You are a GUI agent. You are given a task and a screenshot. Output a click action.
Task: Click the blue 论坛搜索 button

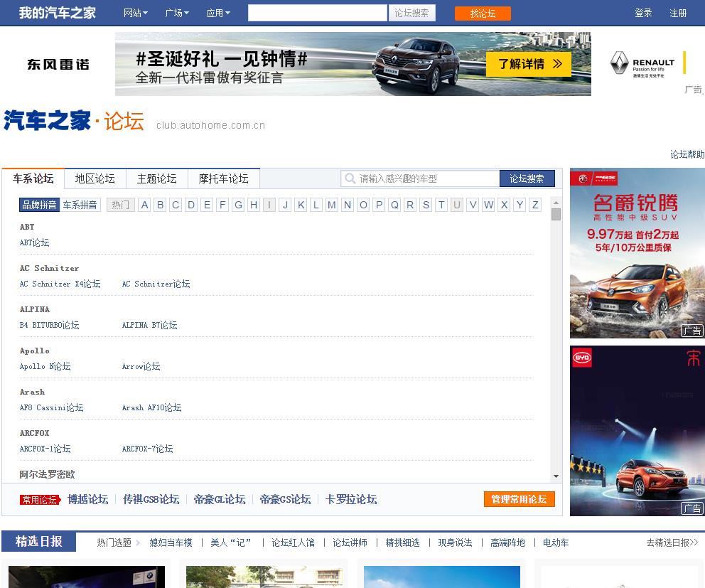[527, 178]
